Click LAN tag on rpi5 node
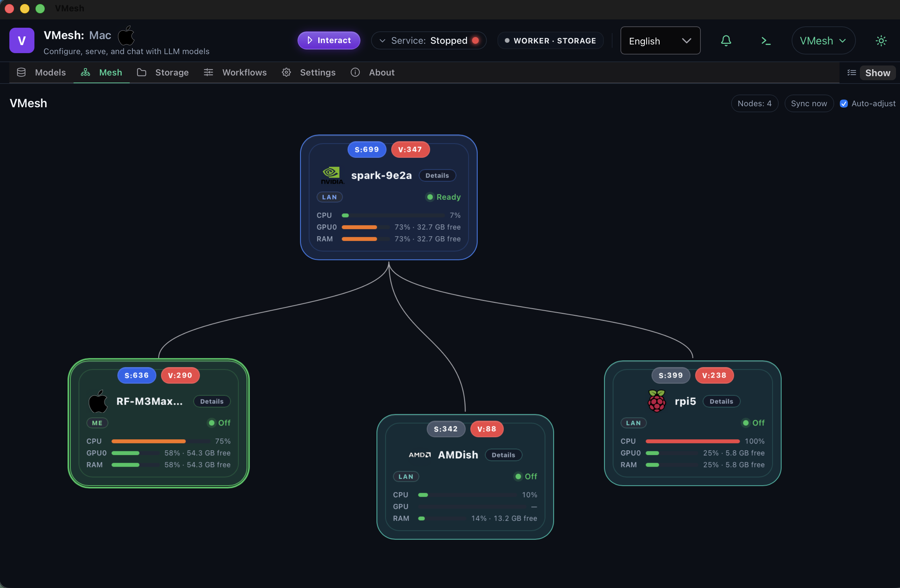The image size is (900, 588). [634, 423]
